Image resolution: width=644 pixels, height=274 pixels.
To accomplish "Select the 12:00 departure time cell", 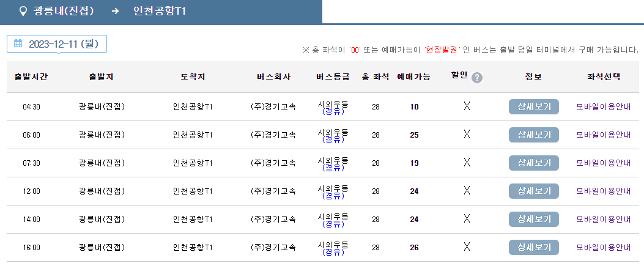I will (x=31, y=191).
